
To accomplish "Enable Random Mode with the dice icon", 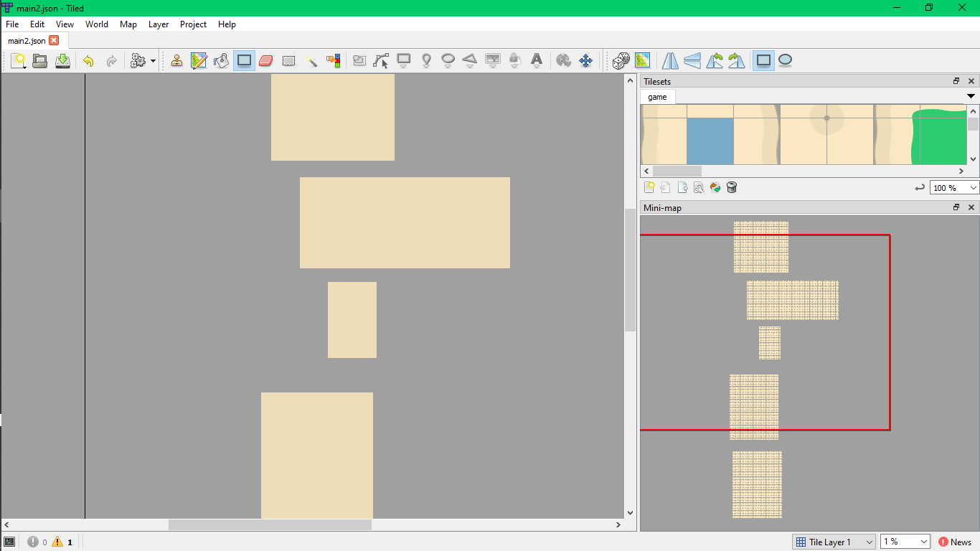I will coord(620,61).
